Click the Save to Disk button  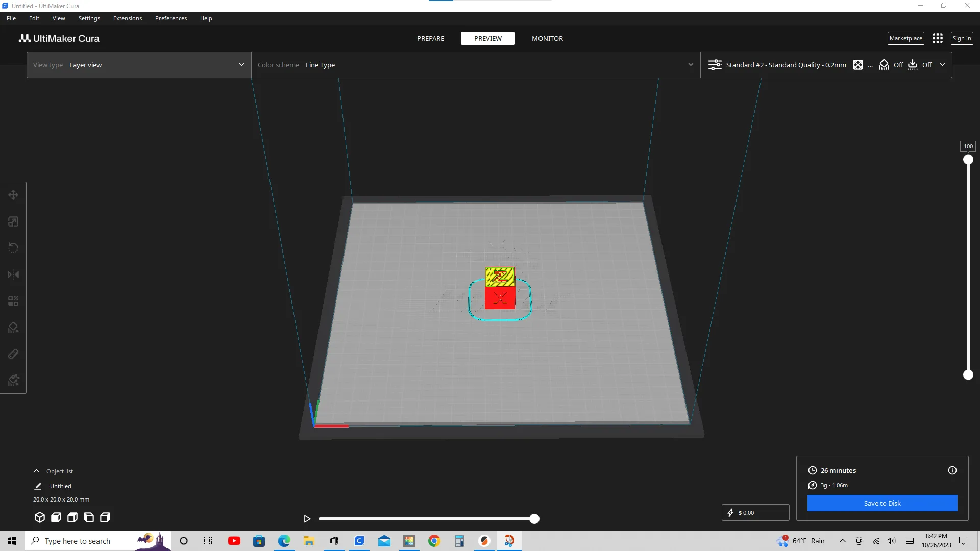point(881,503)
